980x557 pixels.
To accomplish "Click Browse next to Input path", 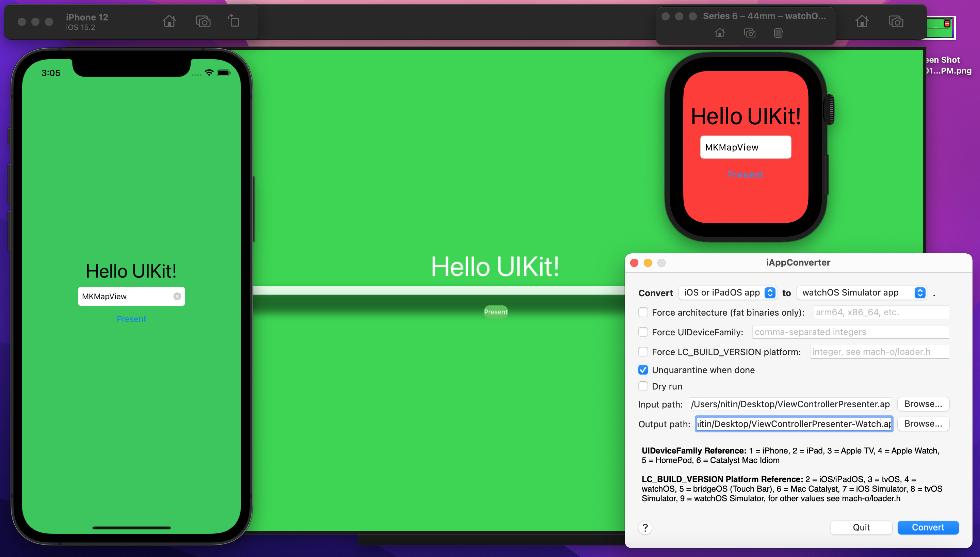I will point(923,404).
